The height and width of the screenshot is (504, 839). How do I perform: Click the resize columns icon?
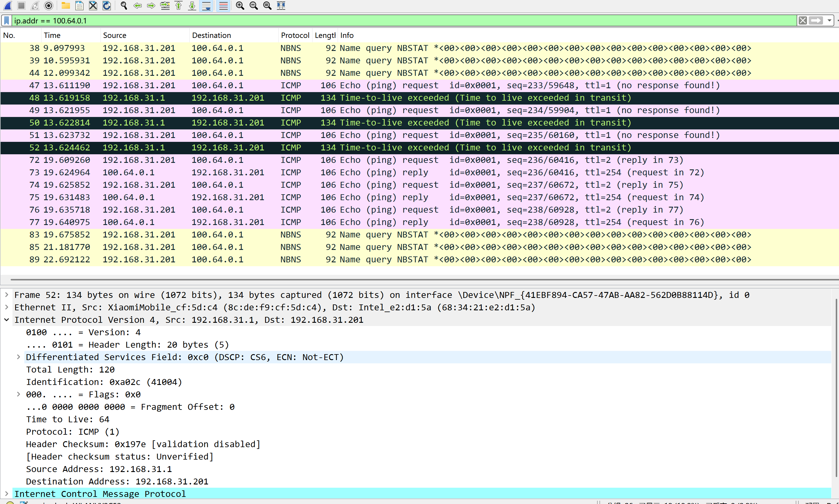pyautogui.click(x=281, y=5)
